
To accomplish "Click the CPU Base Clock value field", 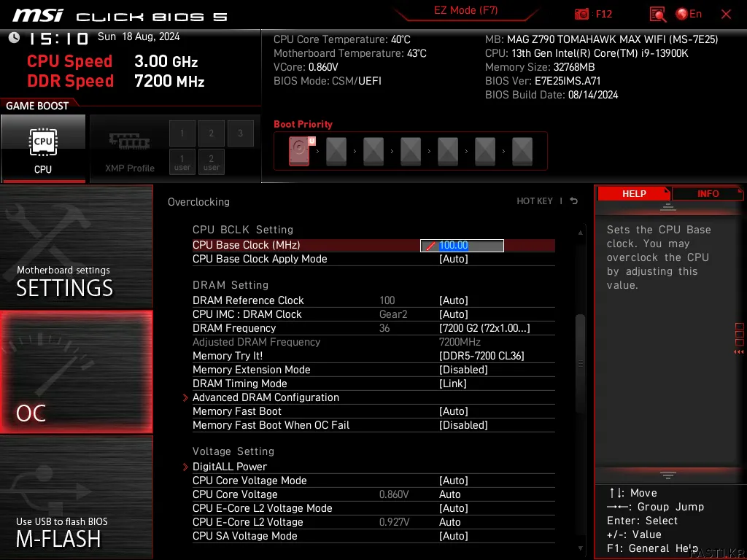I will coord(462,245).
